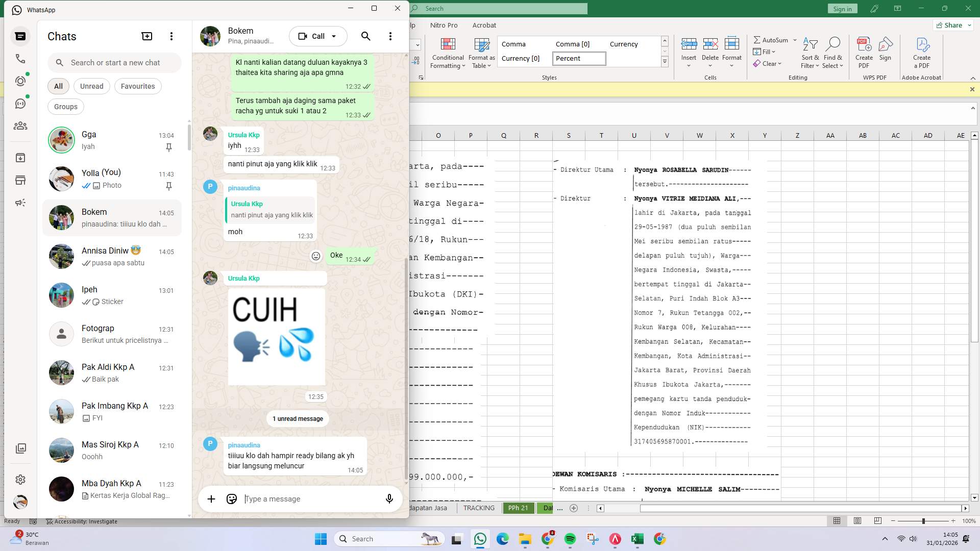Click the Share button in Excel

(x=951, y=25)
